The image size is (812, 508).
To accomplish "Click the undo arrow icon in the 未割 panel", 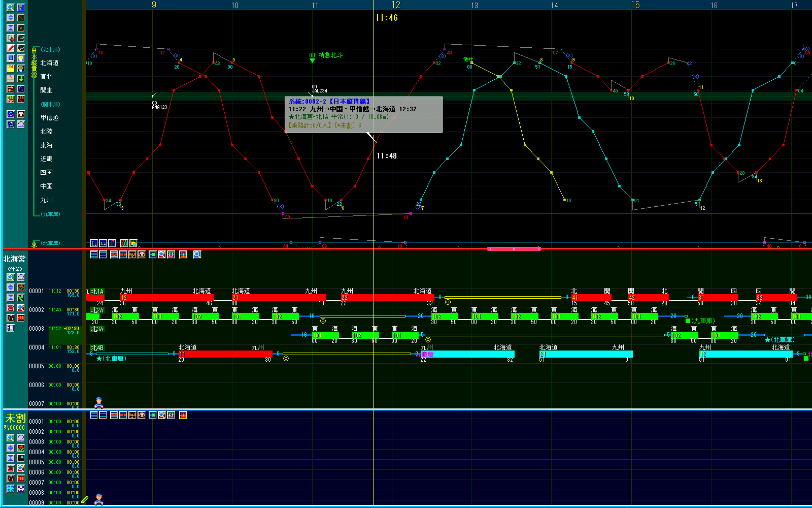I will tap(21, 438).
